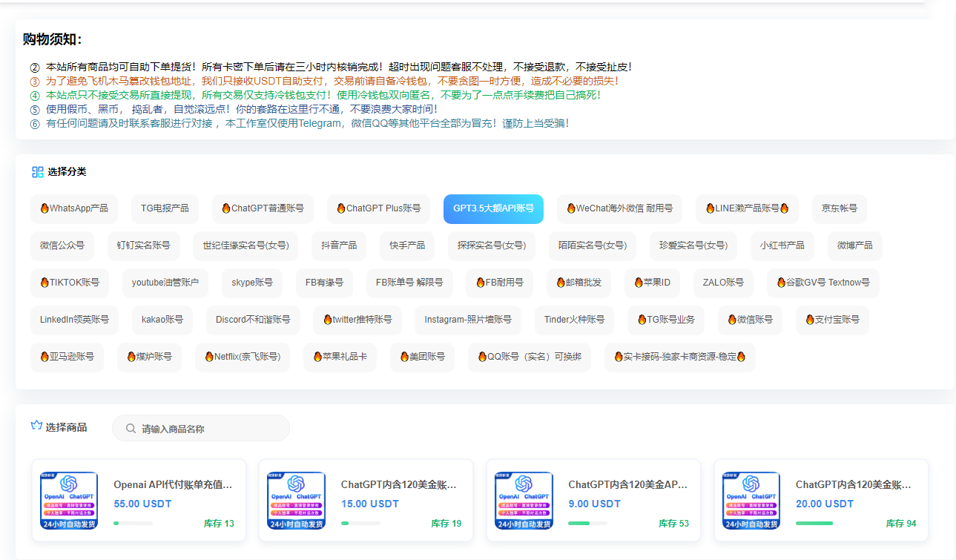Select the 微信公众号 category

62,246
